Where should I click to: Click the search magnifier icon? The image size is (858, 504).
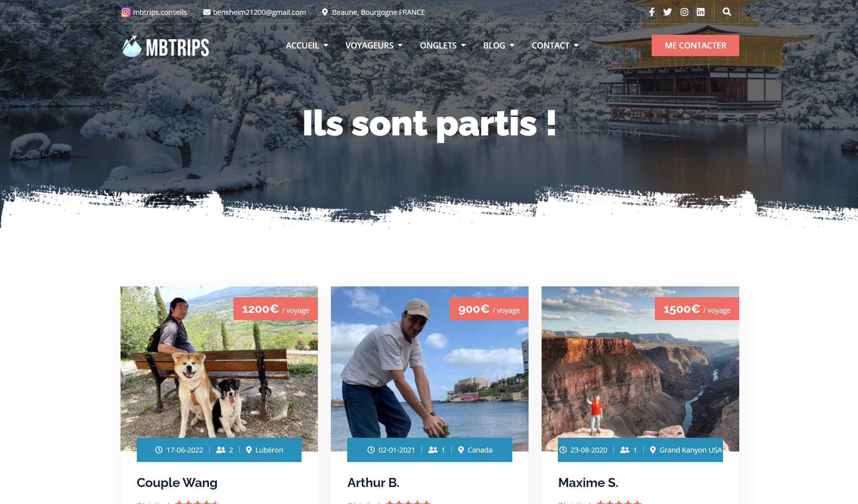[727, 12]
